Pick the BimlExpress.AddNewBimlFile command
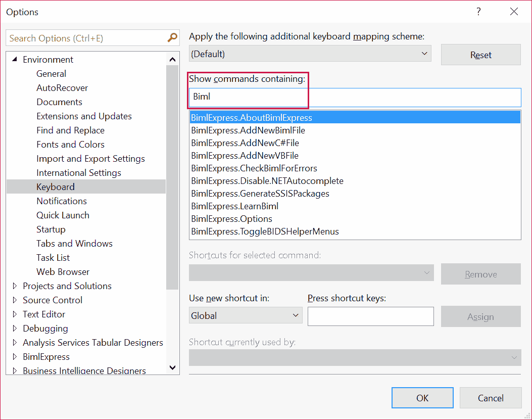Screen dimensions: 532x420 point(248,130)
